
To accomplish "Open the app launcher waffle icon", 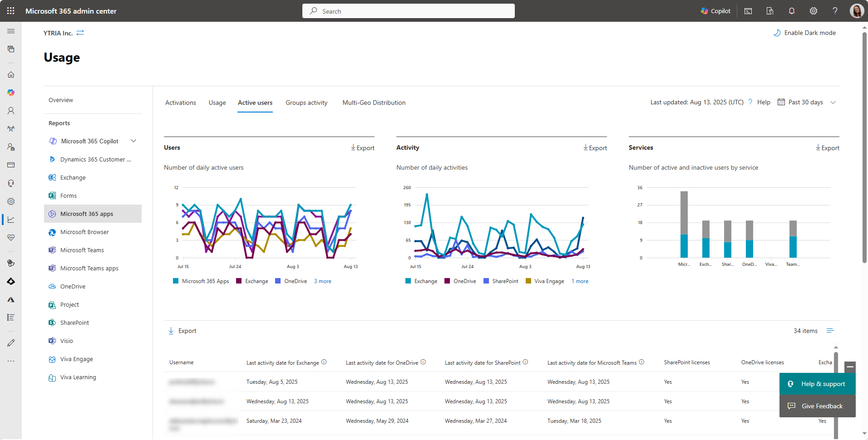I will pyautogui.click(x=11, y=11).
